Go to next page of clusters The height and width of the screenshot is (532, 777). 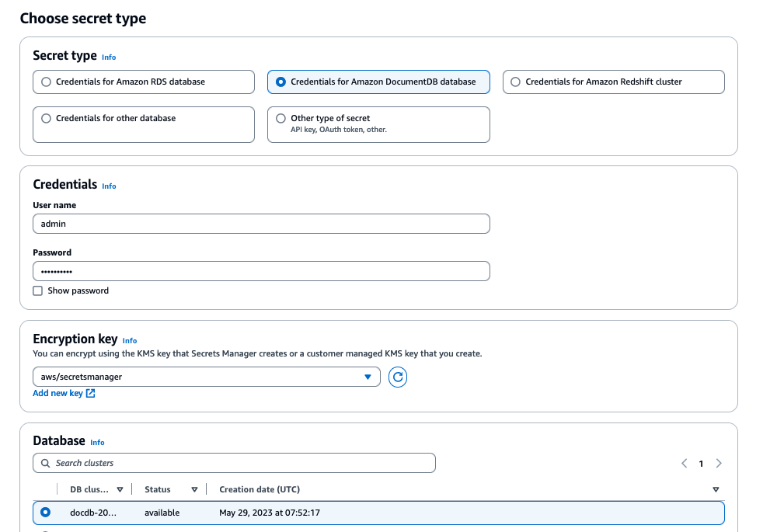coord(719,464)
